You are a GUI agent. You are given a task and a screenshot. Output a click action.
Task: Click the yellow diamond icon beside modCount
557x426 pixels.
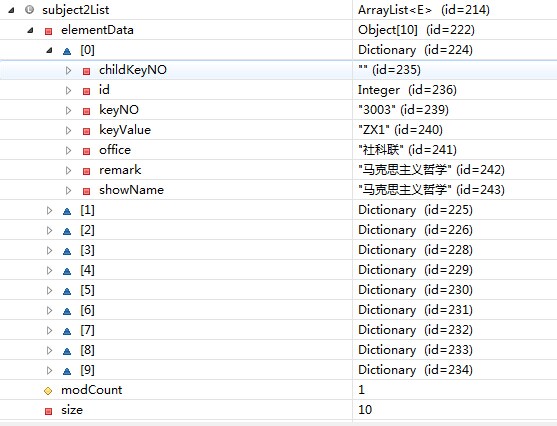point(48,391)
